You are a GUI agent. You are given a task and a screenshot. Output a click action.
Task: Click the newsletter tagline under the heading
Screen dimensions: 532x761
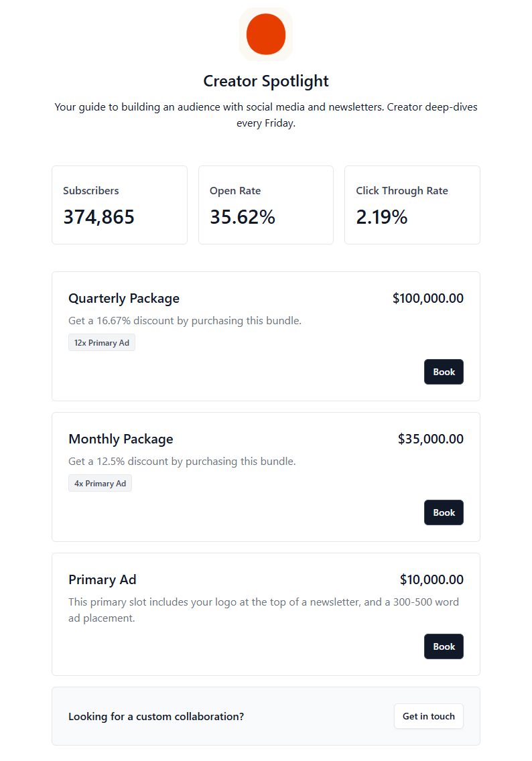coord(266,115)
